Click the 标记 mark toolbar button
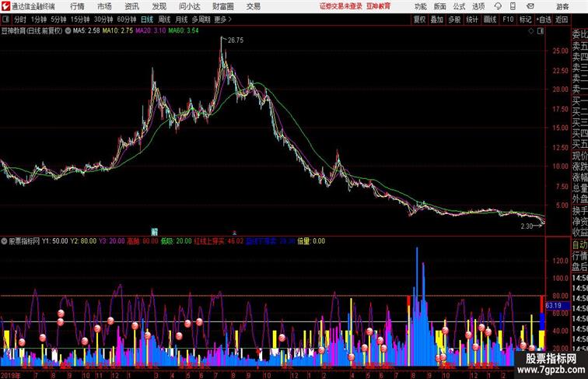Image resolution: width=588 pixels, height=379 pixels. [525, 19]
